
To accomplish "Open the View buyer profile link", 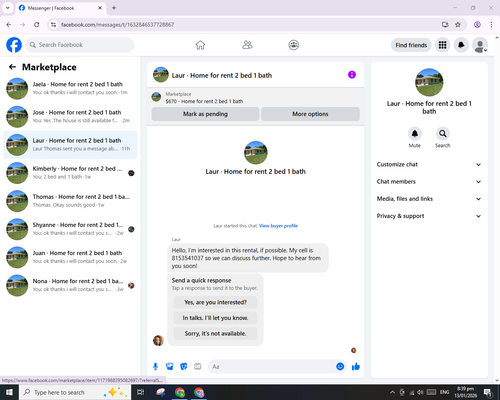I will [x=278, y=226].
